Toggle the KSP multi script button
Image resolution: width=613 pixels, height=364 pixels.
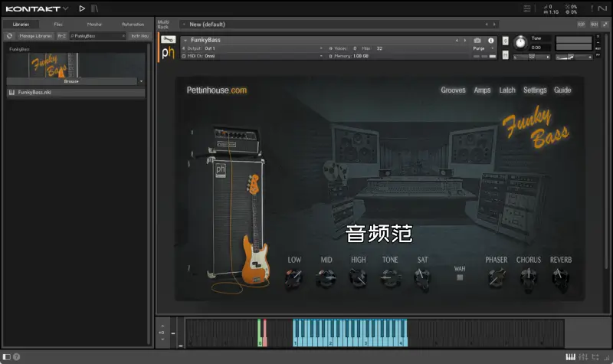click(x=582, y=25)
